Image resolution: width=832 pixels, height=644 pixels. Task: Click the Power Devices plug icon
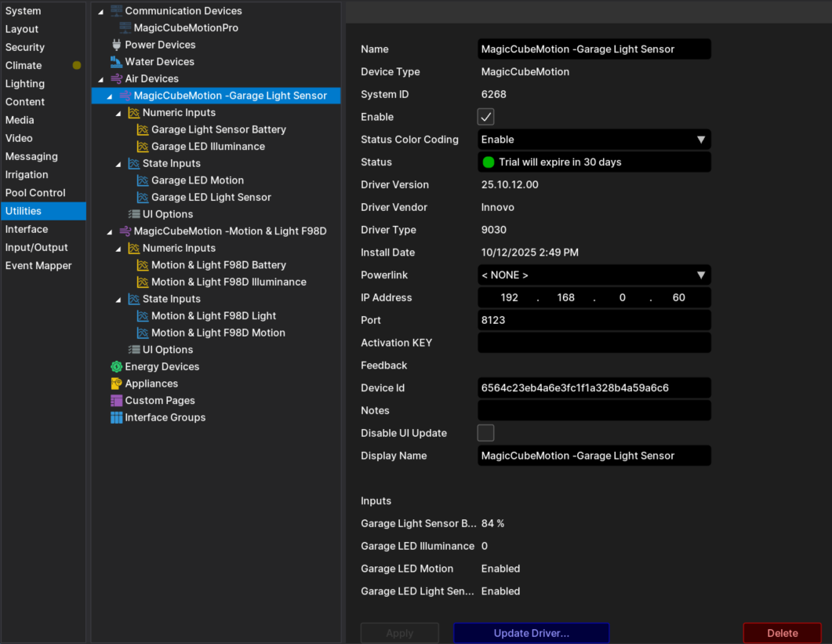coord(116,45)
